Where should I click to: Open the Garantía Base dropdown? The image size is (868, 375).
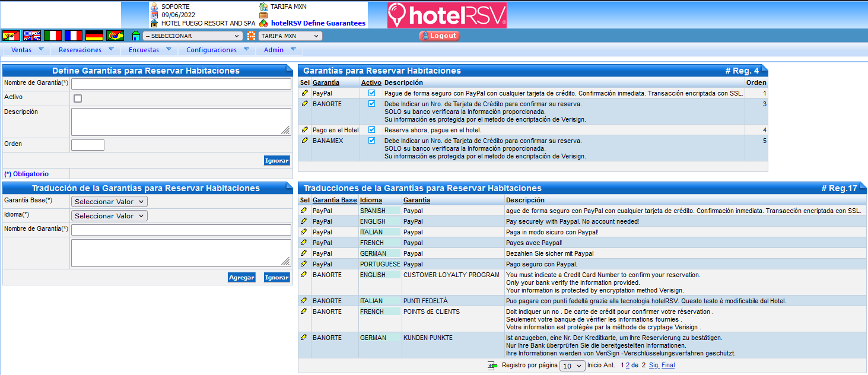[x=109, y=202]
